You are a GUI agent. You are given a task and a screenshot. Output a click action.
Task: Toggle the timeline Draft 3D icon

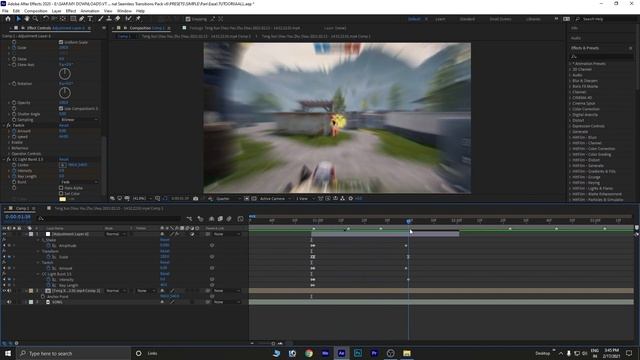point(200,219)
